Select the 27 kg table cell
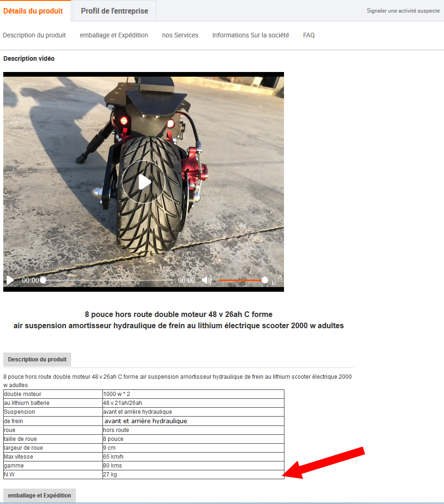The width and height of the screenshot is (444, 504). point(193,475)
